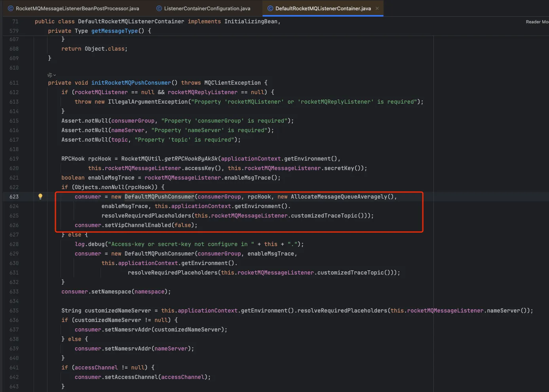The width and height of the screenshot is (549, 392).
Task: Click the MQClientException identifier
Action: pyautogui.click(x=232, y=83)
